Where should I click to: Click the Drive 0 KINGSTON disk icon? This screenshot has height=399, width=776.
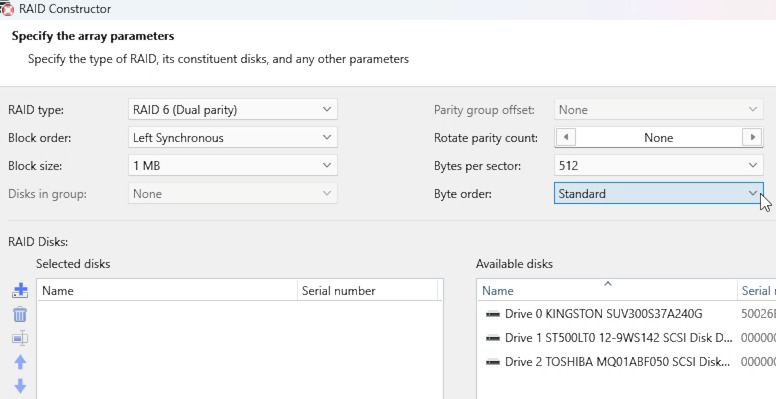[x=493, y=314]
